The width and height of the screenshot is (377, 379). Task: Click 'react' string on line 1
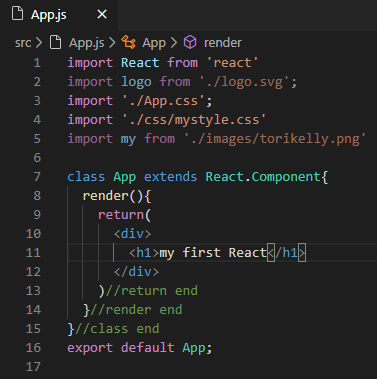[x=232, y=63]
